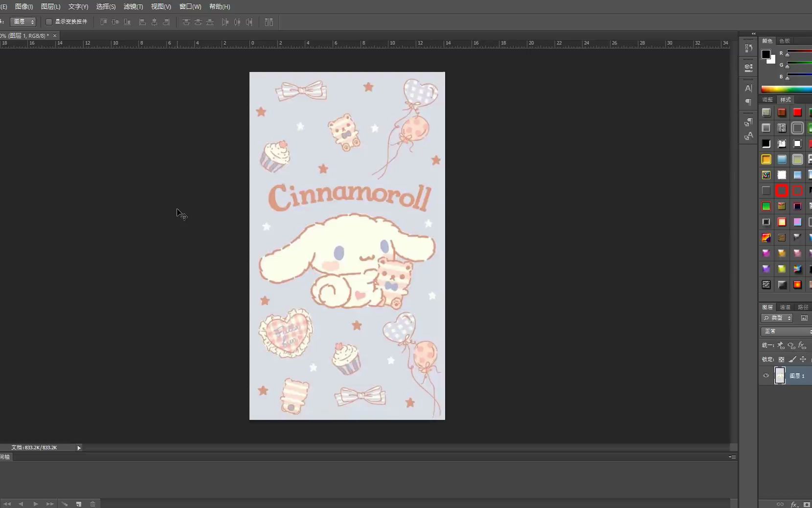This screenshot has width=812, height=508.
Task: Expand the status bar info arrow
Action: 79,448
